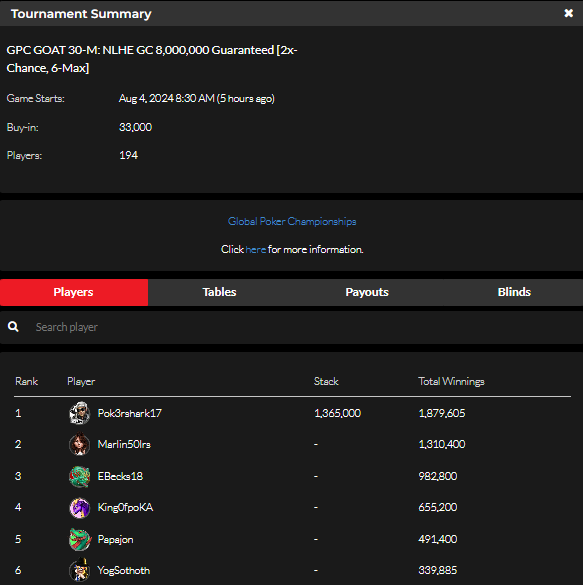
Task: Select player name Papajon
Action: (x=115, y=539)
